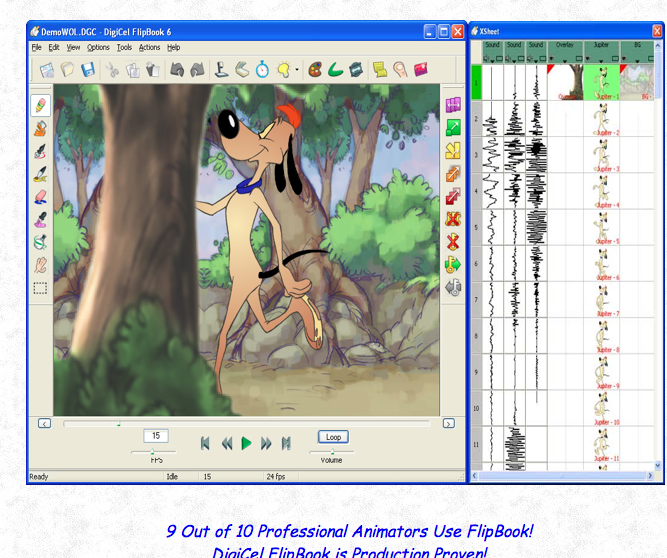The image size is (667, 558).
Task: Toggle the light bulb lightbox icon
Action: click(284, 69)
